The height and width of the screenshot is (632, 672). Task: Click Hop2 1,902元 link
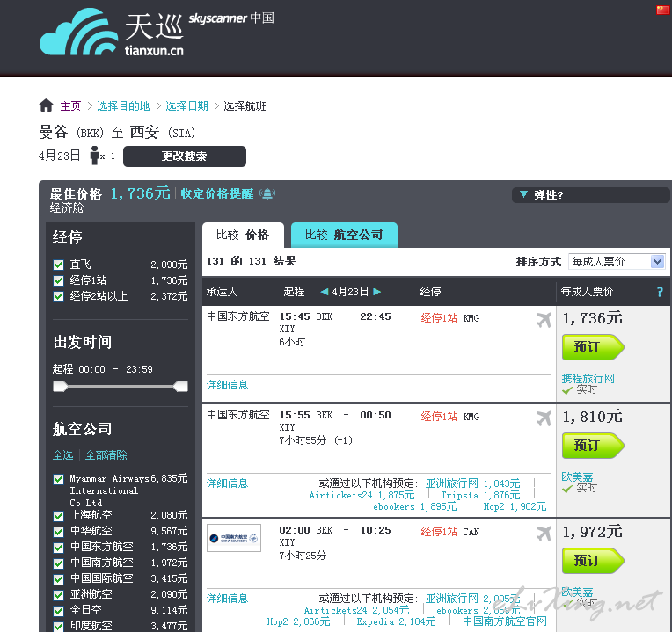click(515, 506)
